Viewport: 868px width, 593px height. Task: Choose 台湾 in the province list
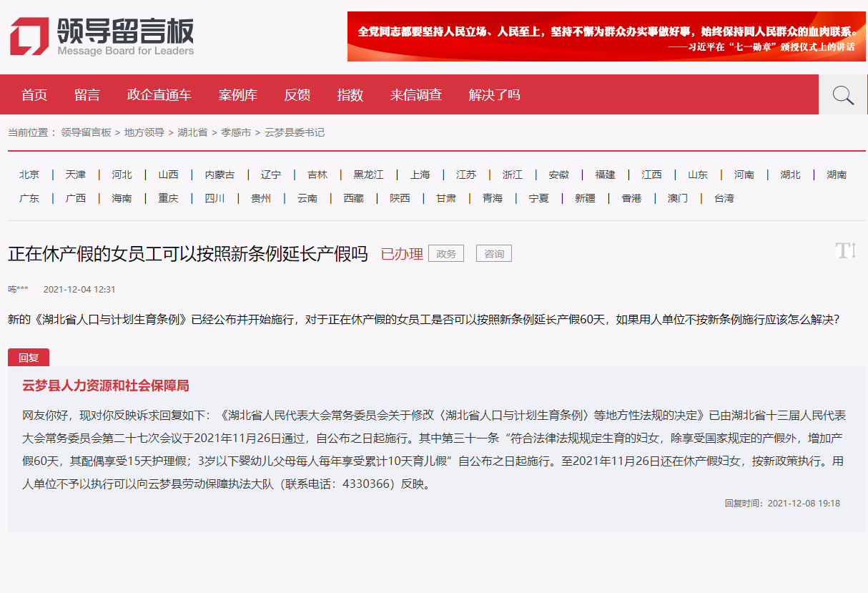pos(724,198)
